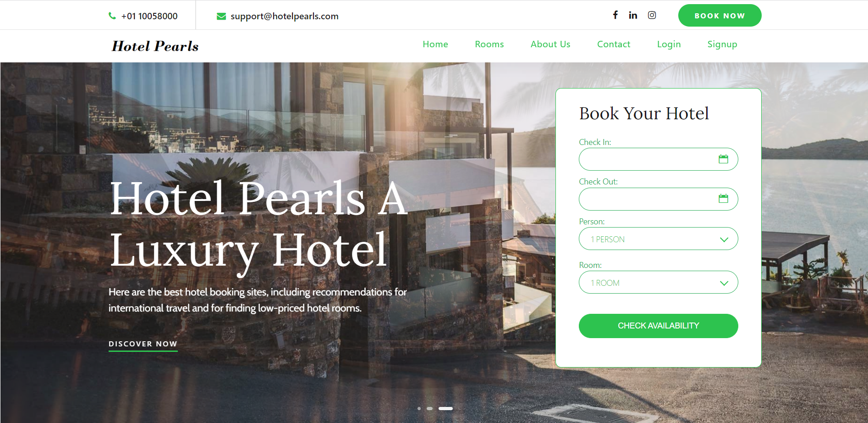Expand the Room dropdown
Image resolution: width=868 pixels, height=423 pixels.
pos(659,282)
